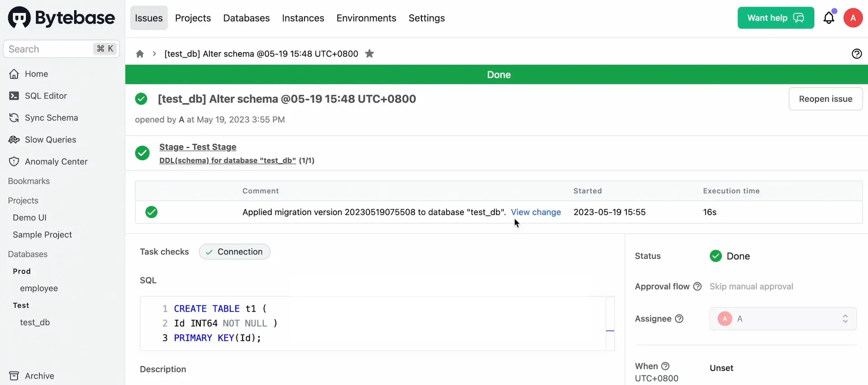The height and width of the screenshot is (385, 868).
Task: Click the Unset value next to When
Action: pos(721,368)
